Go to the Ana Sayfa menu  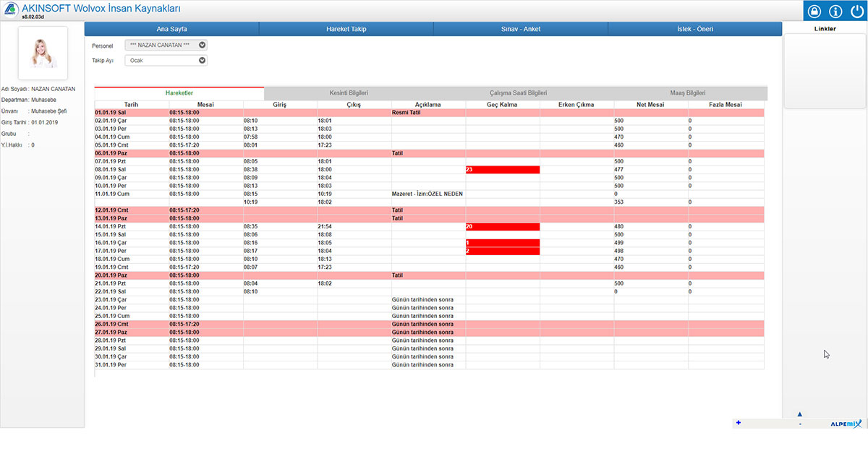coord(171,29)
